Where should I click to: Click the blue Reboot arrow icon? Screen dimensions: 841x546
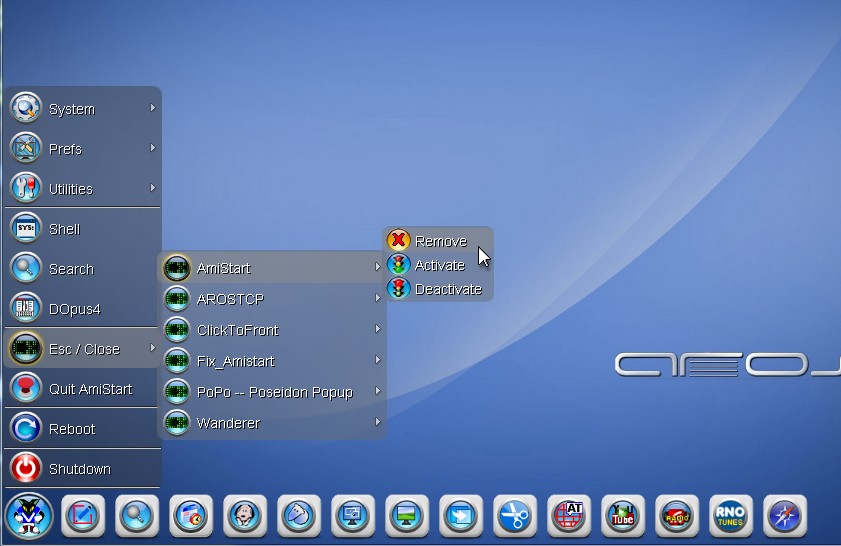pos(25,428)
